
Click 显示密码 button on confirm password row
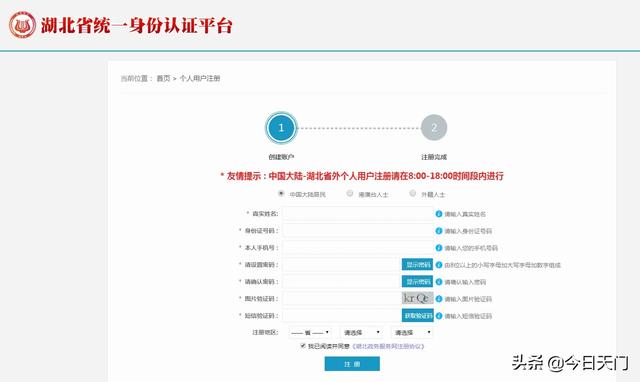pos(417,282)
